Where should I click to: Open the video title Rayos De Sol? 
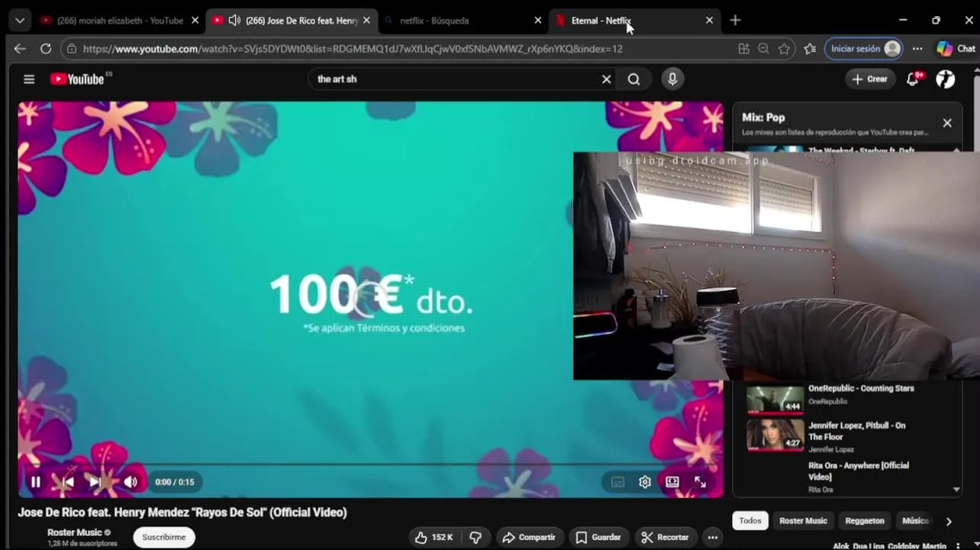[182, 513]
